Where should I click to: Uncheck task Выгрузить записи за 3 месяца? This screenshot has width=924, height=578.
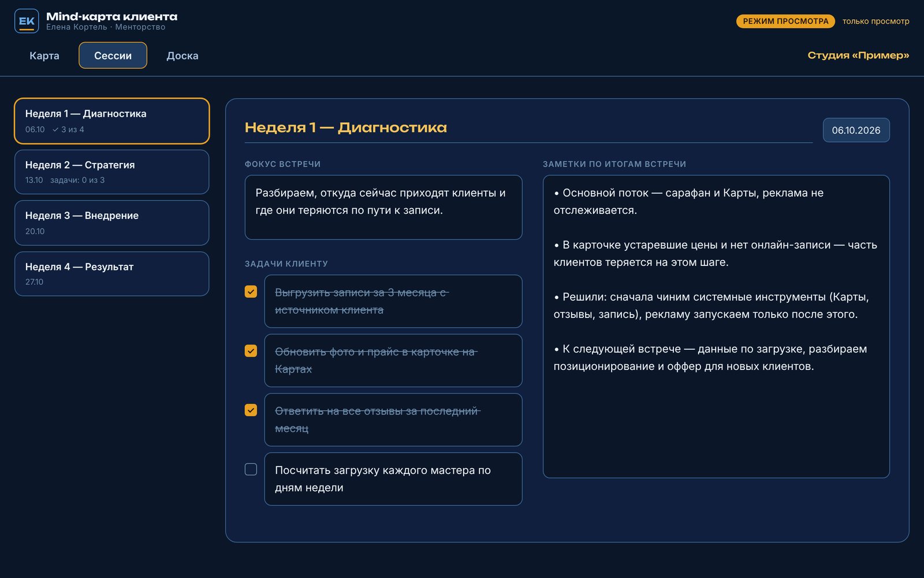pyautogui.click(x=251, y=292)
